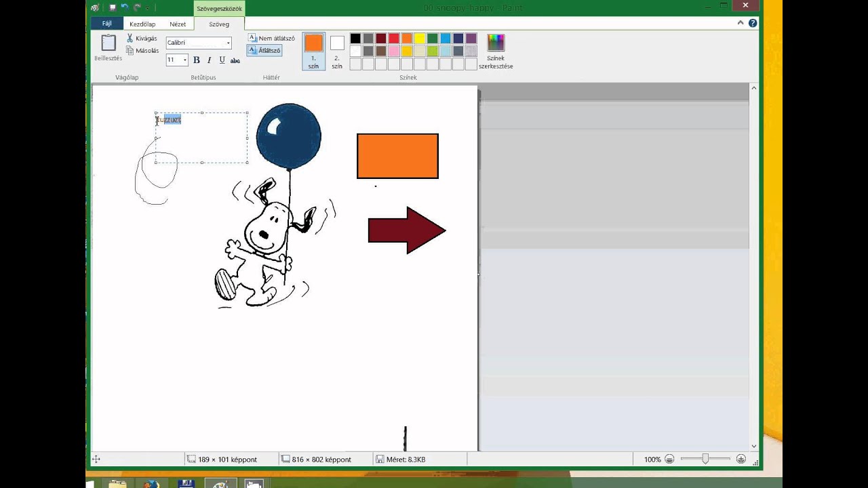Click the save icon in quick access toolbar
The width and height of the screenshot is (868, 488).
coord(113,7)
